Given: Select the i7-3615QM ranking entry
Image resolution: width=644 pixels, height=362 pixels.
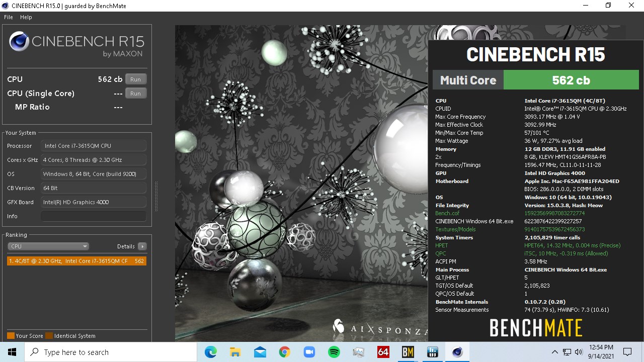Looking at the screenshot, I should tap(77, 261).
